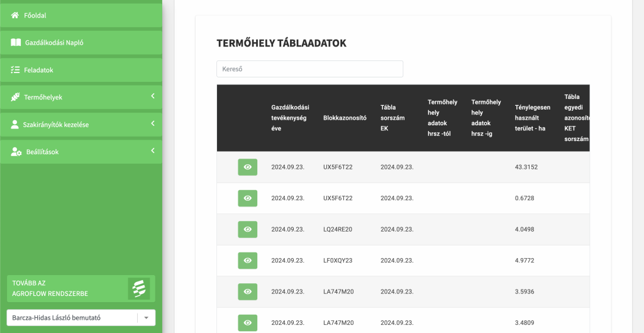The image size is (644, 333).
Task: Go to the Főoldal menu item
Action: point(35,15)
